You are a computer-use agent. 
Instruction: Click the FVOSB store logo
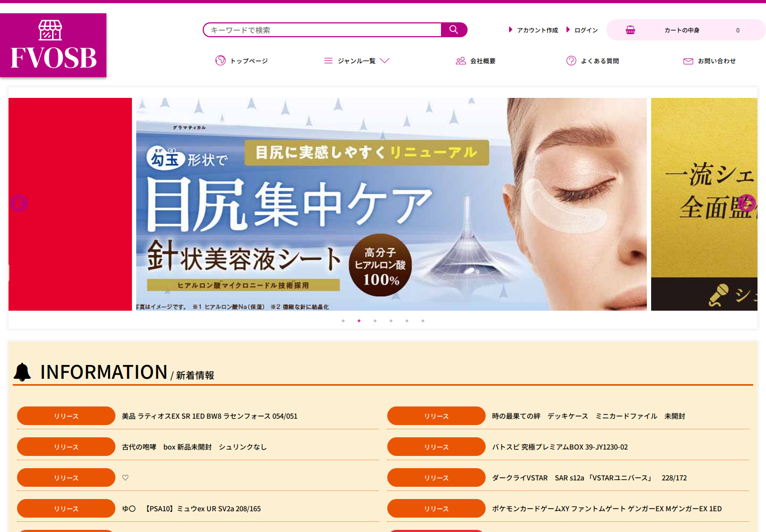point(53,45)
